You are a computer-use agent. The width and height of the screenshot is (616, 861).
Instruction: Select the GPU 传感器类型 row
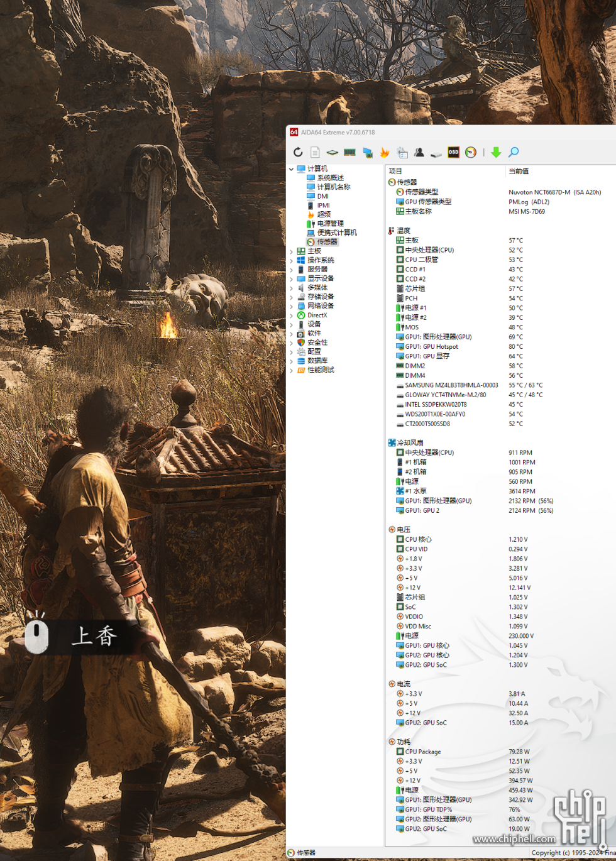[500, 202]
